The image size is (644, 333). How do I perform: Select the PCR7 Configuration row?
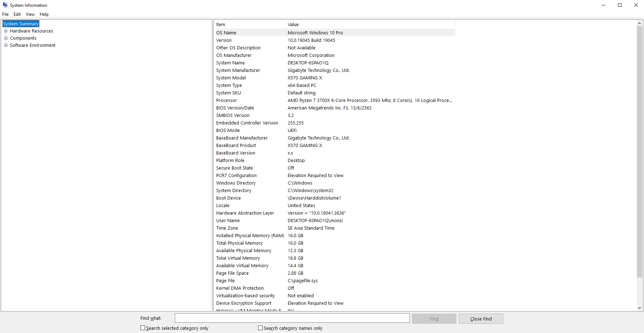click(335, 176)
